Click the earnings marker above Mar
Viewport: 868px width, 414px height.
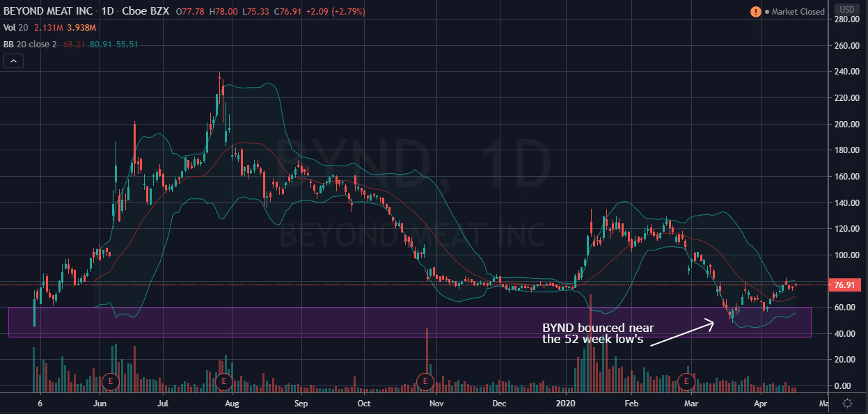click(687, 381)
